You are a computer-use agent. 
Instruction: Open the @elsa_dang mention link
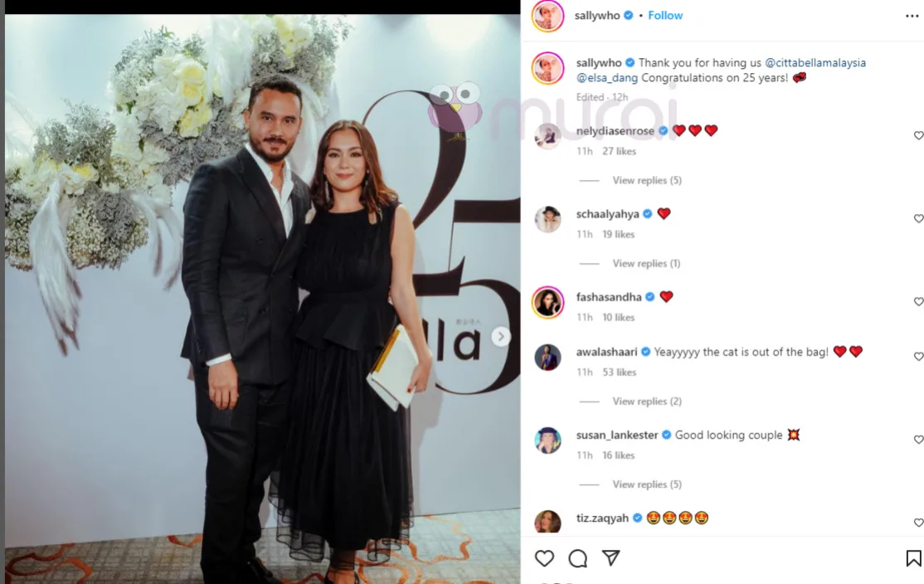(x=607, y=78)
